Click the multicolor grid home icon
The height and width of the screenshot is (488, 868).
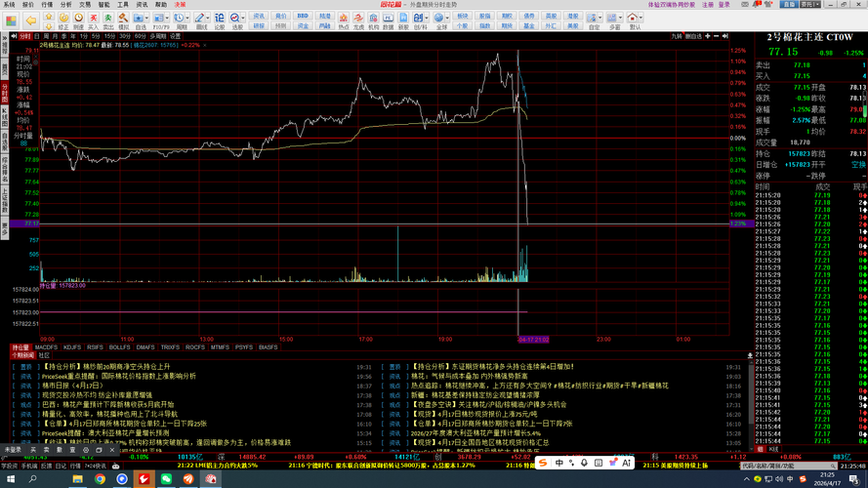coord(11,21)
